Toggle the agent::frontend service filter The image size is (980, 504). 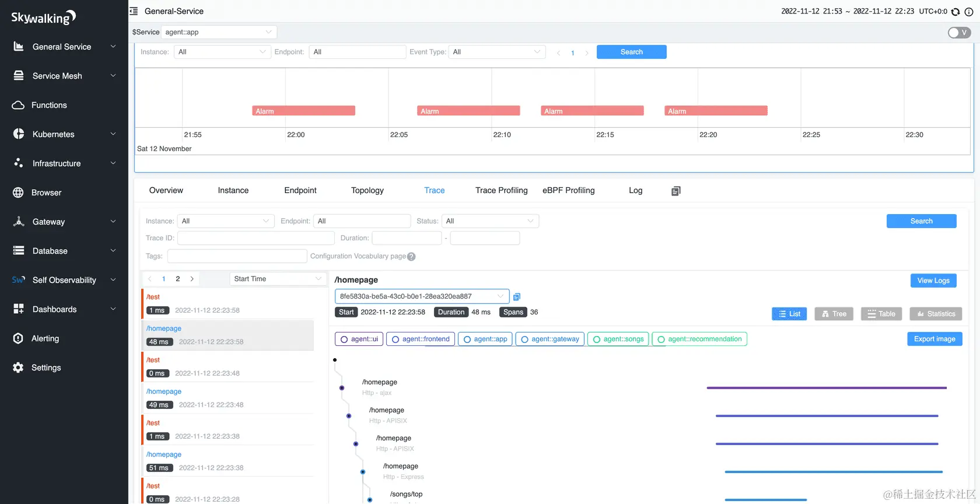click(421, 339)
